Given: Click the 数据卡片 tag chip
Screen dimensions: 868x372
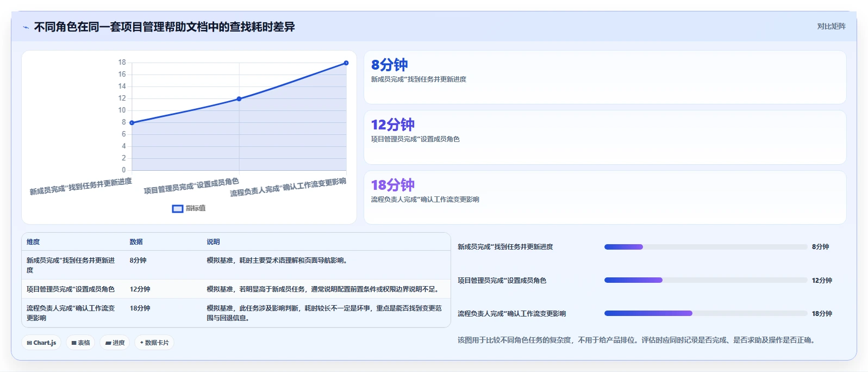Looking at the screenshot, I should (154, 343).
